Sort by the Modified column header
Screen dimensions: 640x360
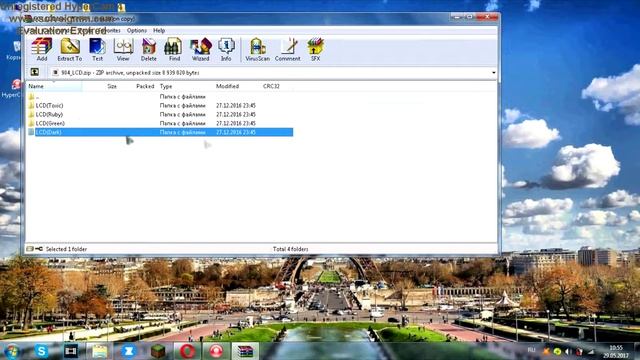(227, 86)
